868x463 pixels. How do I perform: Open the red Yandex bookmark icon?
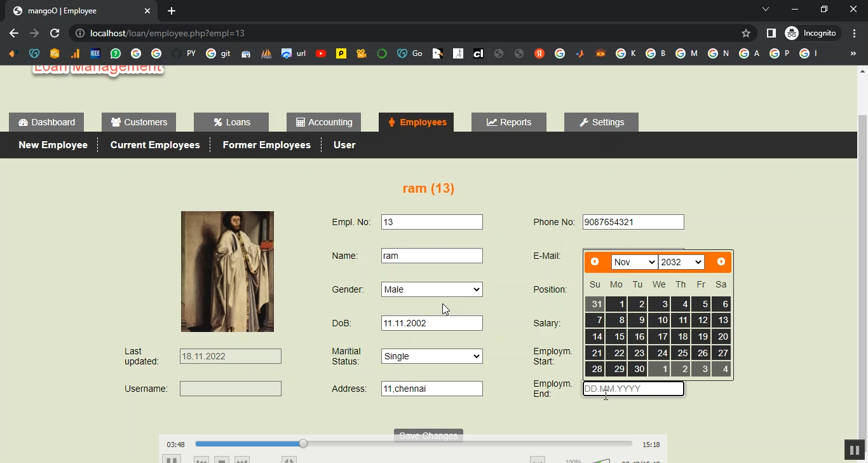(x=539, y=53)
